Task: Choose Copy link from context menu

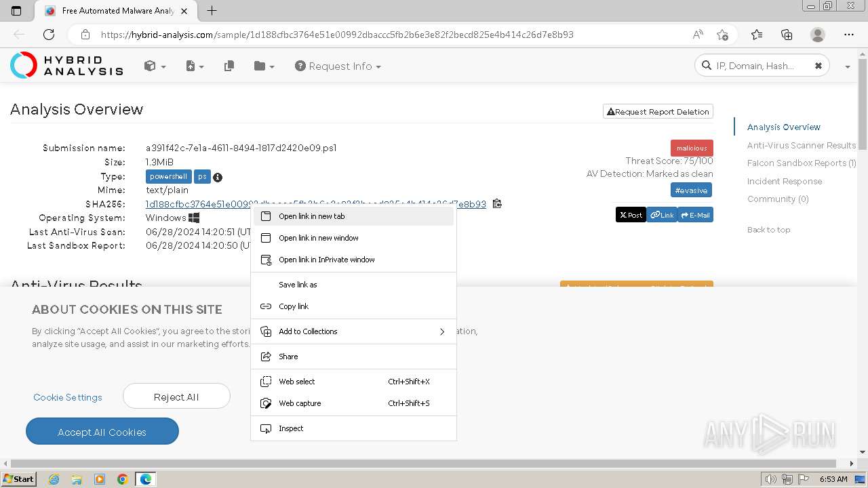Action: 353,306
